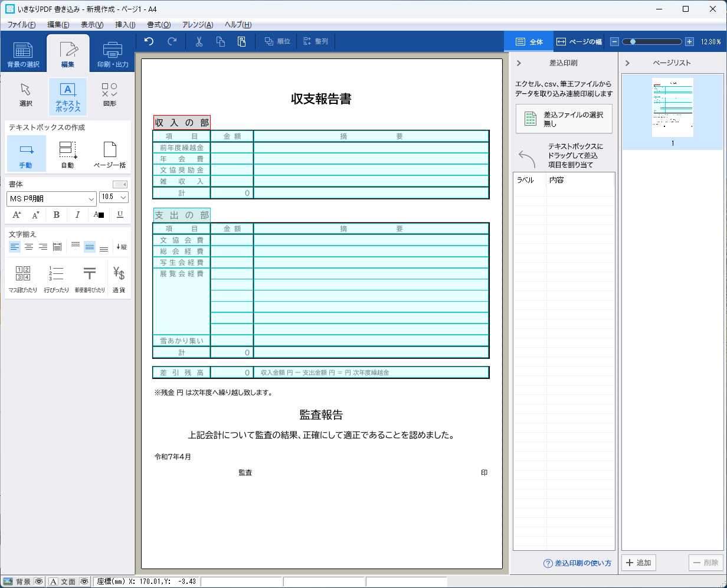Copy selection using the copy icon
Image resolution: width=727 pixels, height=588 pixels.
tap(221, 41)
